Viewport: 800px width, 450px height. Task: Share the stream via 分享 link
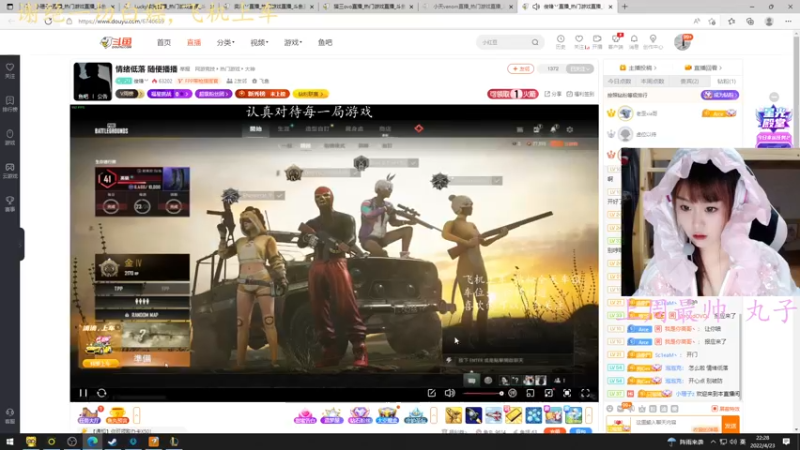click(553, 94)
